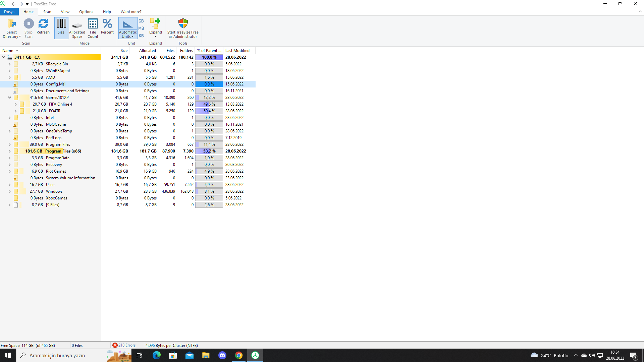Switch to the Scan ribbon tab

click(47, 12)
